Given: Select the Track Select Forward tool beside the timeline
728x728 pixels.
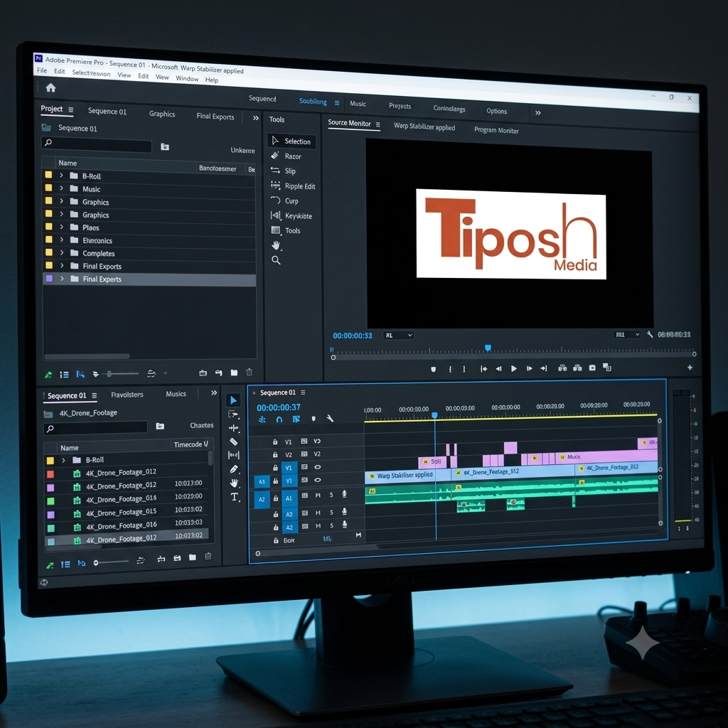Looking at the screenshot, I should [x=233, y=414].
